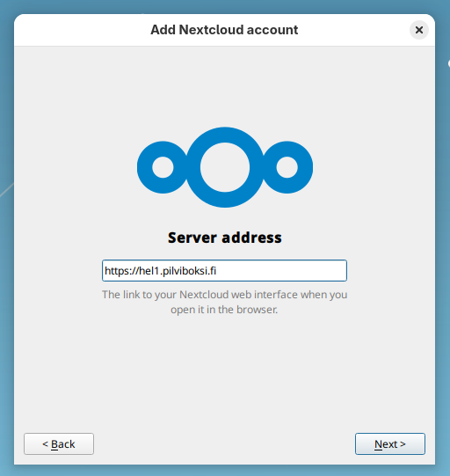The image size is (450, 476).
Task: Click on "https://" inside the address field
Action: coord(121,270)
